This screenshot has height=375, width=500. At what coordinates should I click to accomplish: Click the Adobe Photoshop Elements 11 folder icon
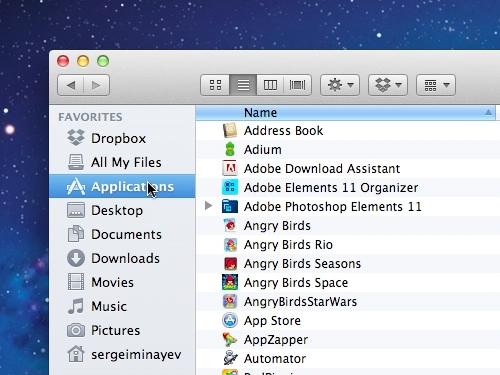pos(230,206)
